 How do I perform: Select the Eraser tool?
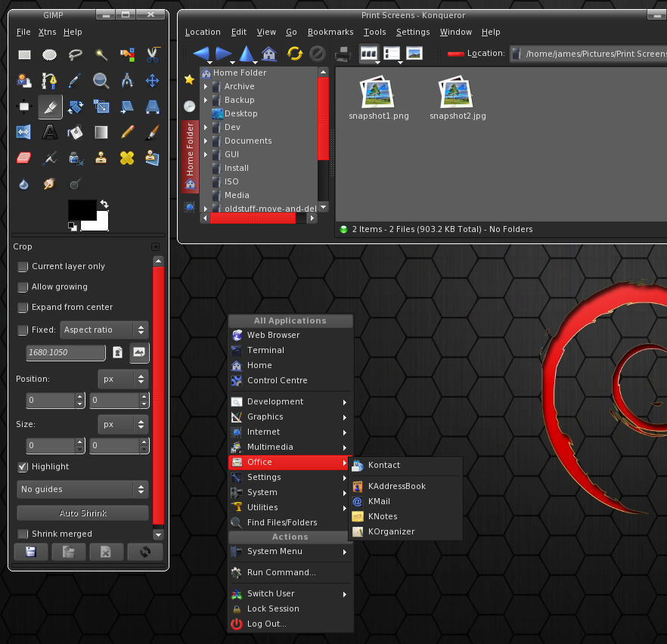point(24,158)
